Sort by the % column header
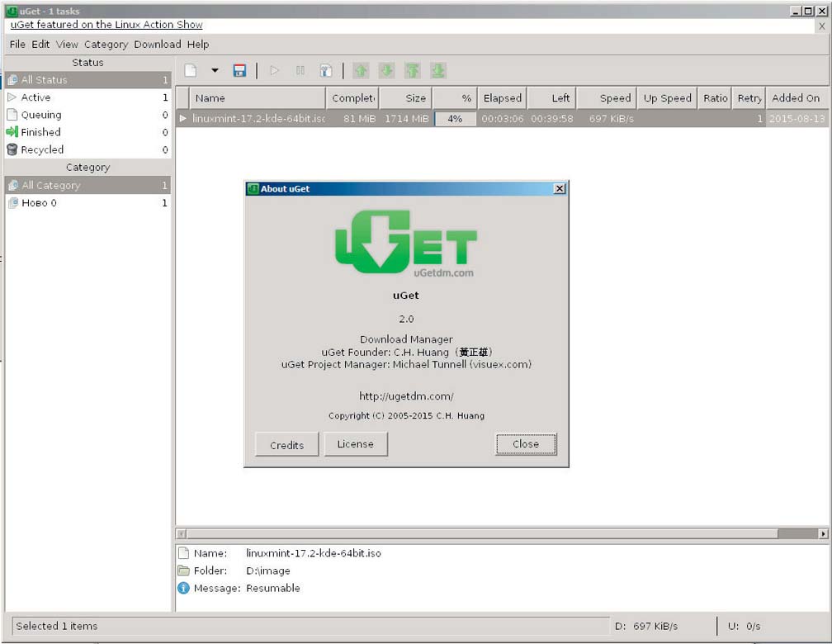The width and height of the screenshot is (832, 644). click(456, 98)
